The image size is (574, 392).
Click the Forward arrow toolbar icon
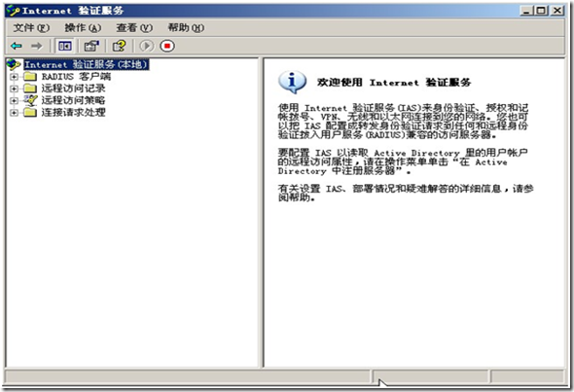(x=37, y=46)
